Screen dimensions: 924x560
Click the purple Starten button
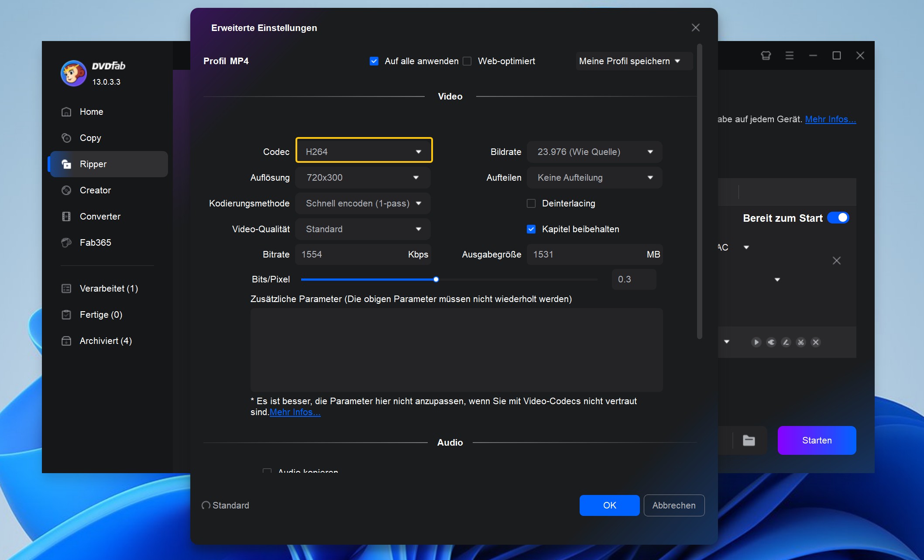click(x=817, y=440)
